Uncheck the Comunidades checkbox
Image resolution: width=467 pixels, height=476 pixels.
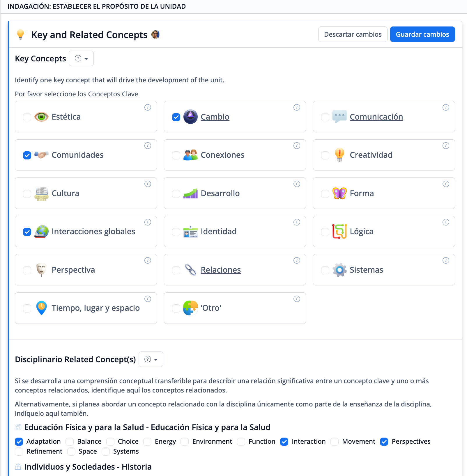point(27,155)
